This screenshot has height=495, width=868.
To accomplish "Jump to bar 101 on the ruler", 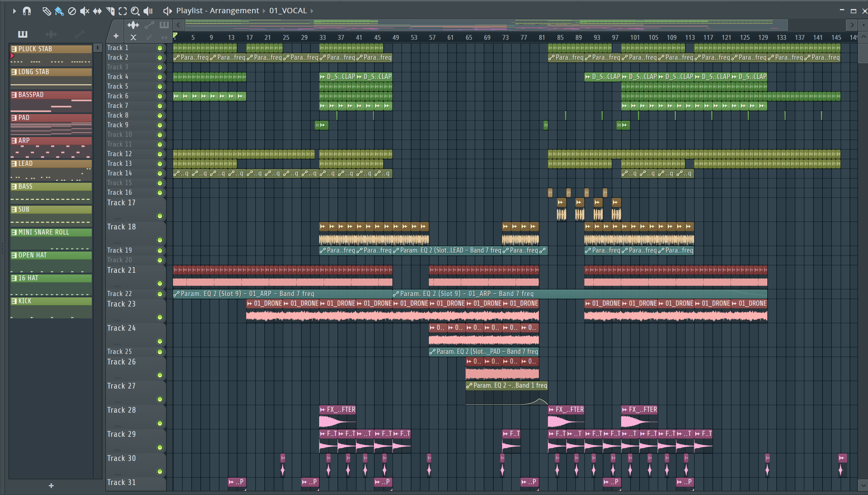I will point(635,38).
